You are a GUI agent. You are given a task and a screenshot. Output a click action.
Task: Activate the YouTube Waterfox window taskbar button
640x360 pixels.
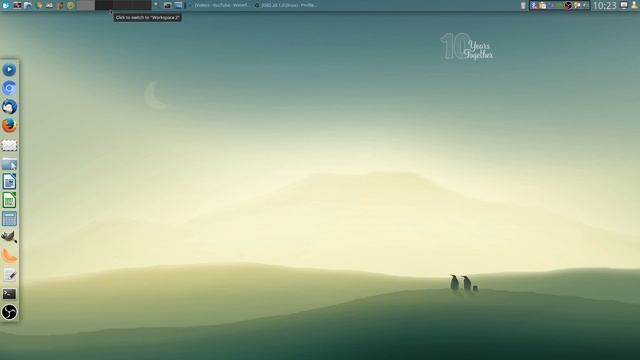point(218,5)
